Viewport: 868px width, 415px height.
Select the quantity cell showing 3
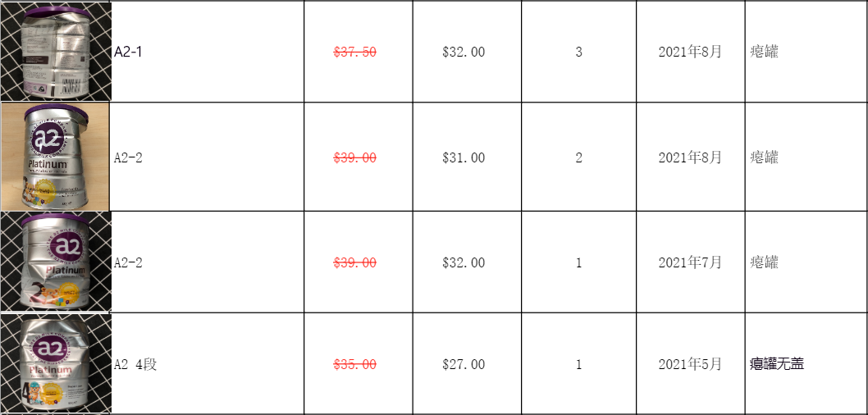tap(578, 52)
